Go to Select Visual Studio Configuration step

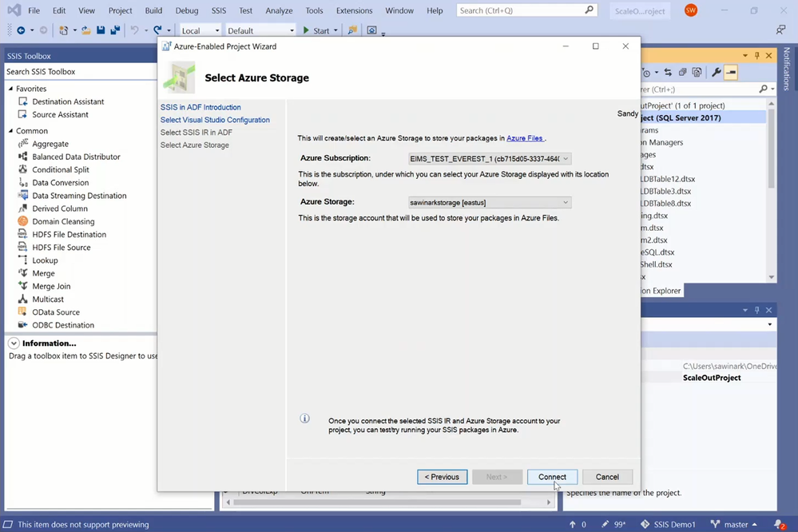pyautogui.click(x=215, y=120)
